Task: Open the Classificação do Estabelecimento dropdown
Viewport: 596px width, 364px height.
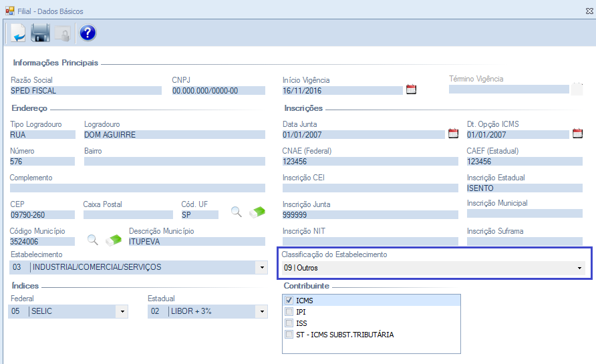Action: click(579, 268)
